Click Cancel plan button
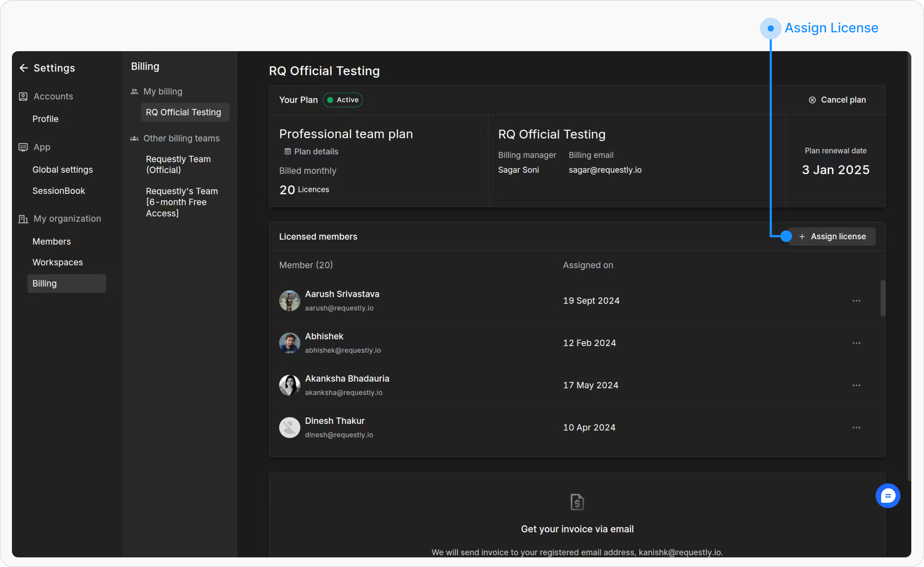Viewport: 924px width, 567px height. click(837, 100)
